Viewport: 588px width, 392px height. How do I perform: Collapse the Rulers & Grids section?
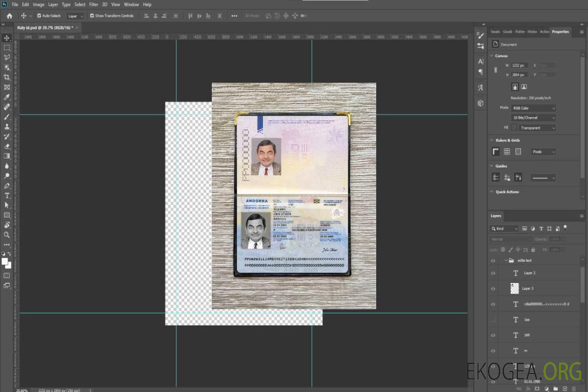pyautogui.click(x=492, y=140)
